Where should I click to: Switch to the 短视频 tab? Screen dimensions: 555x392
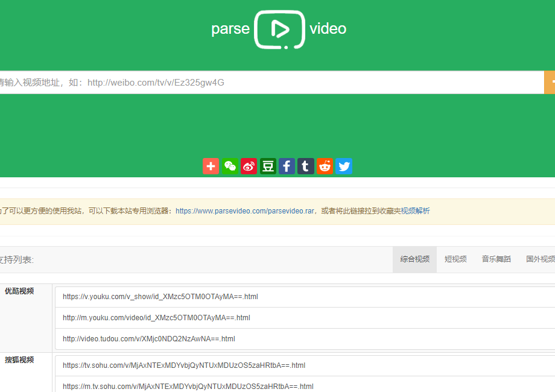pyautogui.click(x=455, y=259)
